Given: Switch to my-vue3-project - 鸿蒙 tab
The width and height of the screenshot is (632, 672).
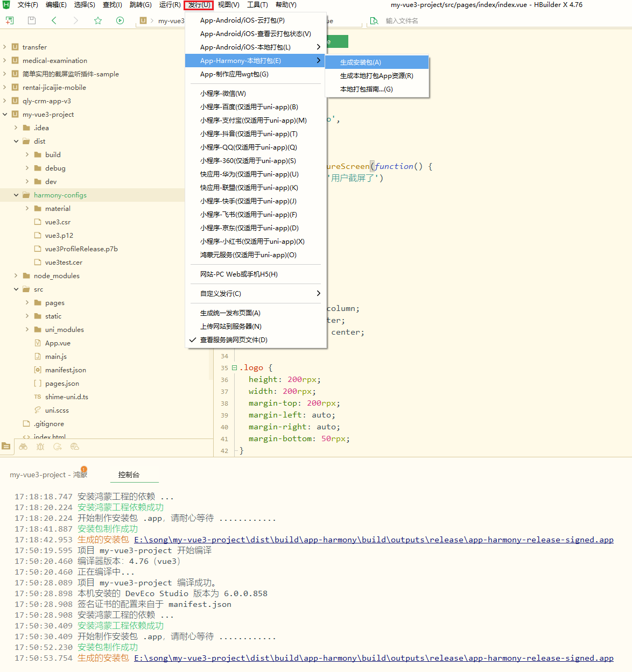Looking at the screenshot, I should pos(48,475).
